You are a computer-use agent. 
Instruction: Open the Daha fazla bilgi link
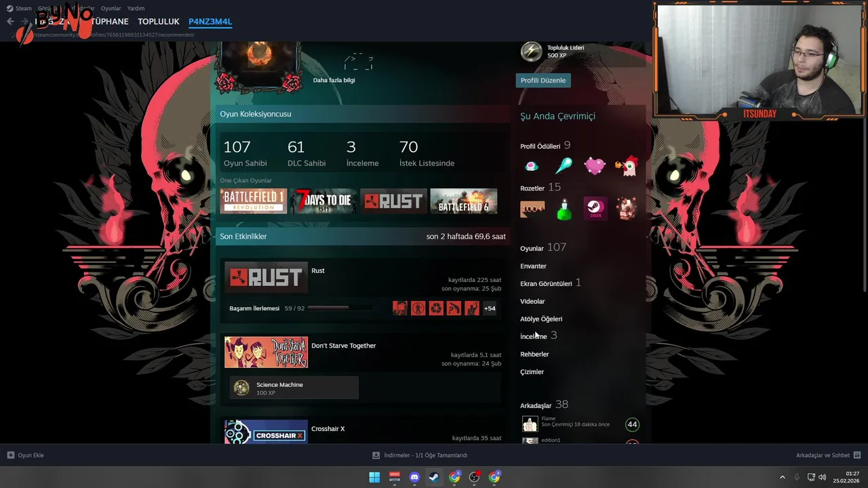334,80
